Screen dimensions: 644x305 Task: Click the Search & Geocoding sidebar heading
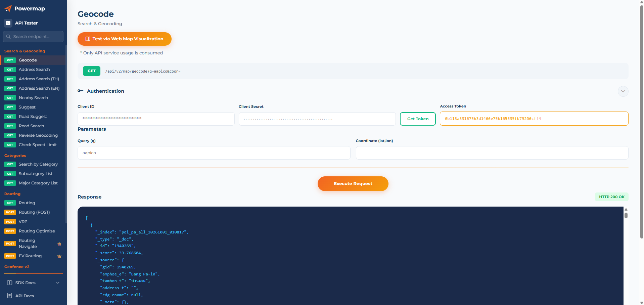[x=25, y=51]
